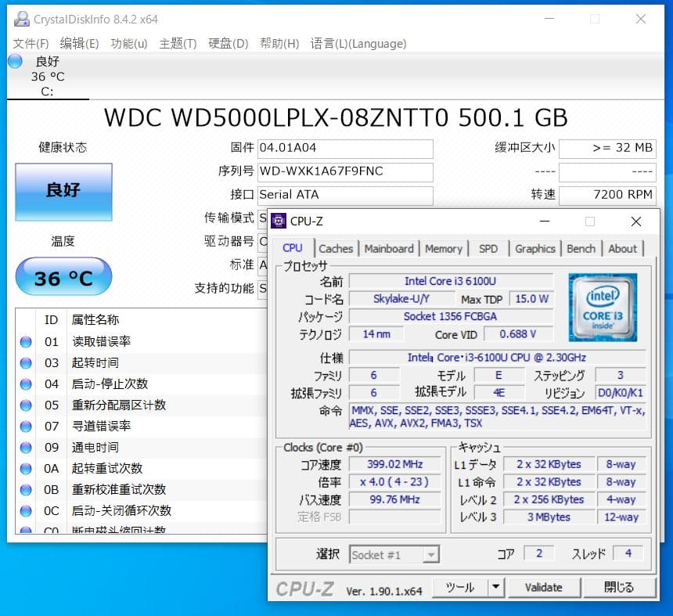Switch to the Caches tab in CPU-Z

(x=336, y=249)
